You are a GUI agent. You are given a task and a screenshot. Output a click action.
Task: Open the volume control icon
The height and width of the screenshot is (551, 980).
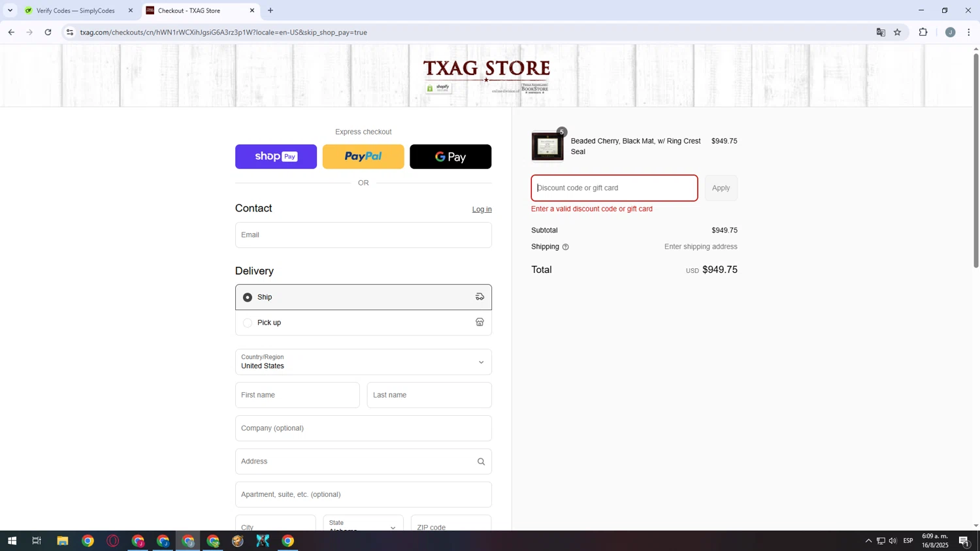pos(892,541)
